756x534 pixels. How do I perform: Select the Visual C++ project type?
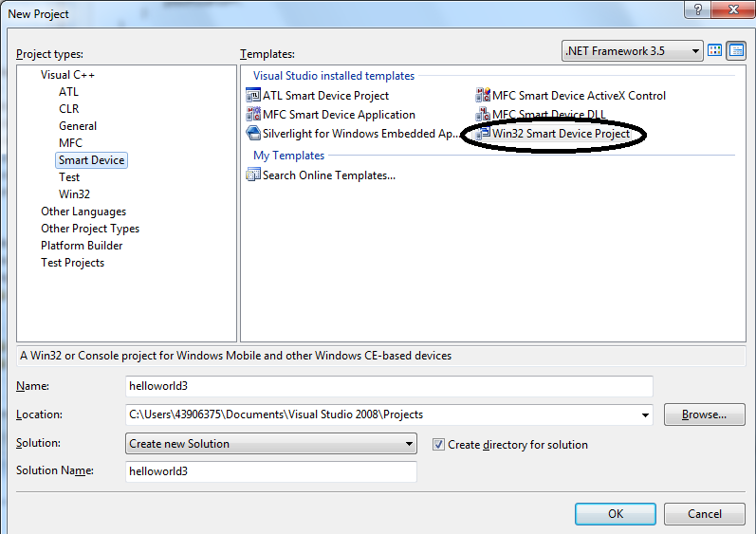tap(67, 75)
